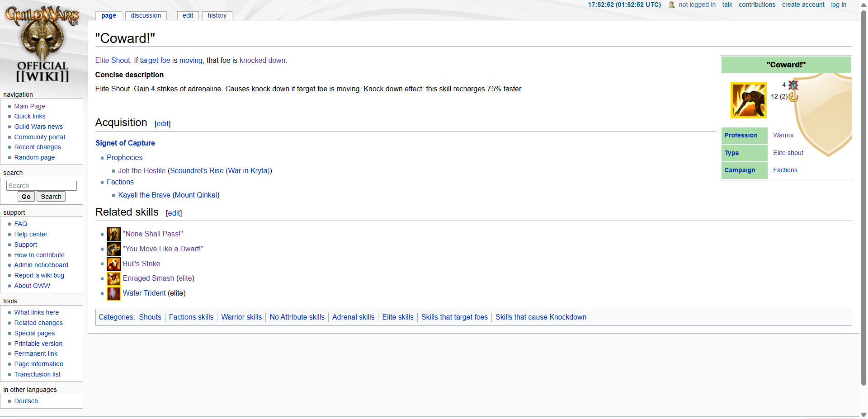Edit the Related skills section

pyautogui.click(x=174, y=213)
